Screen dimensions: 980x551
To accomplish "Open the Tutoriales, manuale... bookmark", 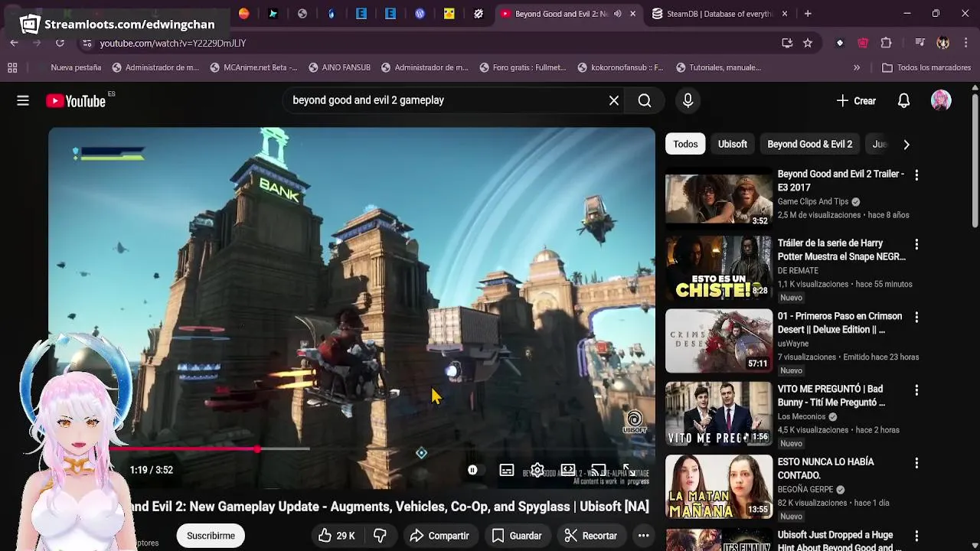I will click(x=718, y=67).
